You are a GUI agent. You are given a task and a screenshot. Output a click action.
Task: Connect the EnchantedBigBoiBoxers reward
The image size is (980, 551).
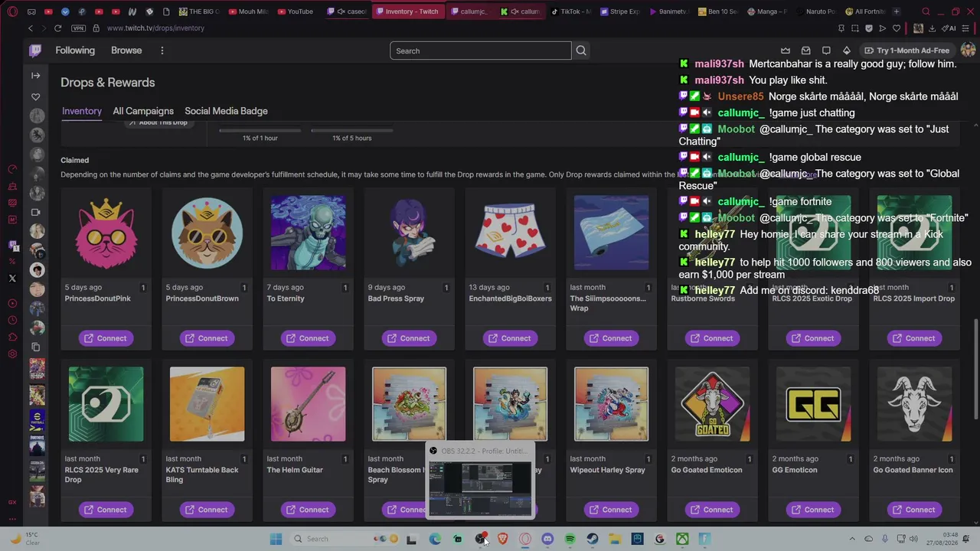coord(510,338)
